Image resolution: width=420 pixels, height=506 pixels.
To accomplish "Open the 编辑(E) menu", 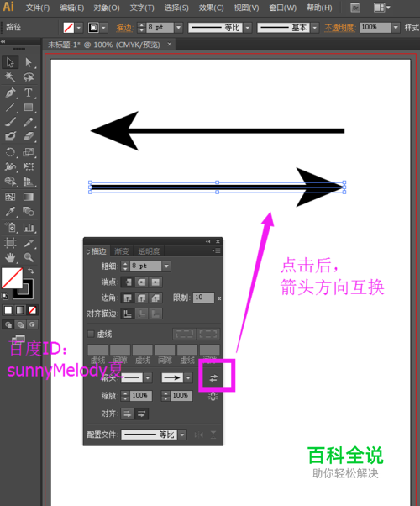I will (71, 8).
